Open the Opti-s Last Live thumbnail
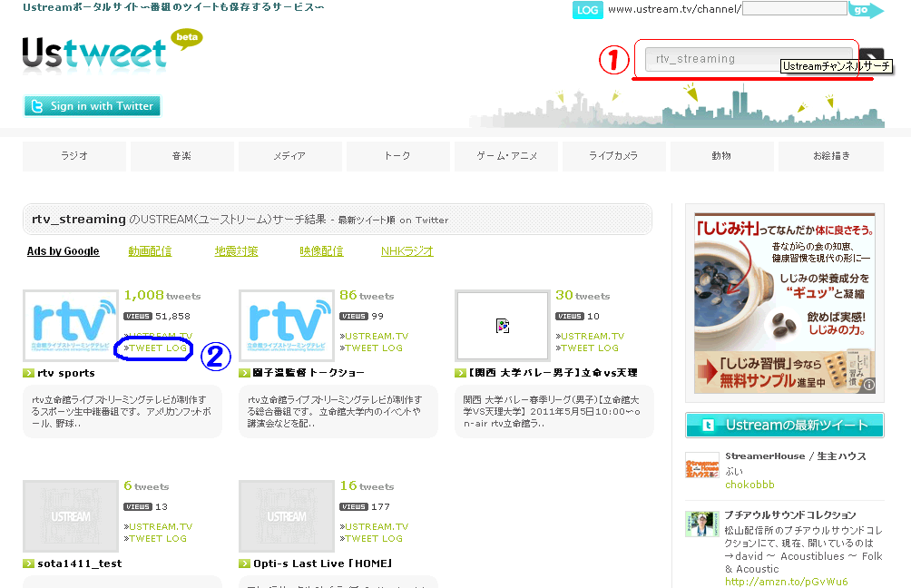The image size is (911, 588). pos(287,516)
